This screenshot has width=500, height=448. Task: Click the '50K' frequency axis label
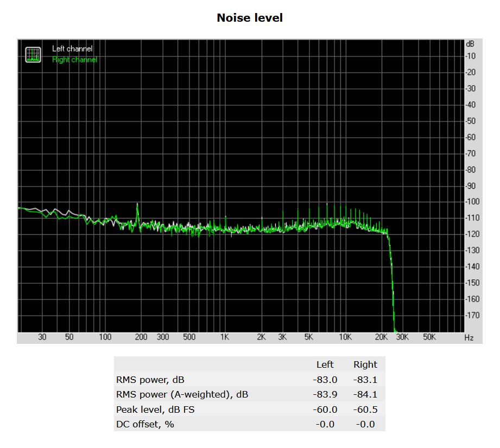pos(429,337)
